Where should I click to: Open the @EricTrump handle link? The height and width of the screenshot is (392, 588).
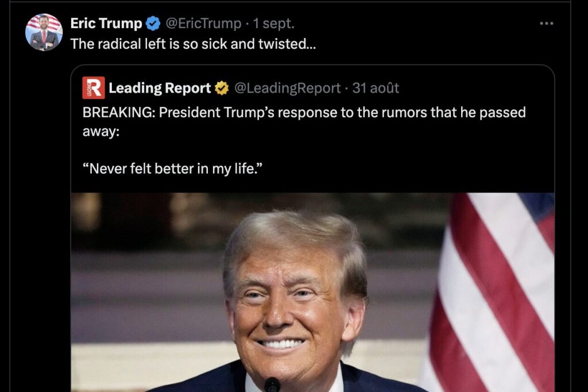[x=203, y=24]
